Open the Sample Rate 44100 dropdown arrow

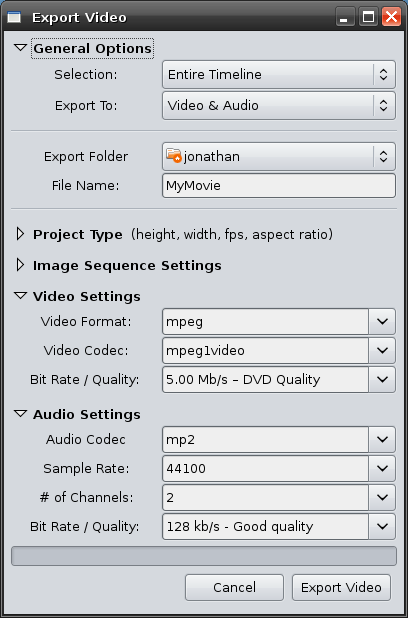[x=382, y=469]
